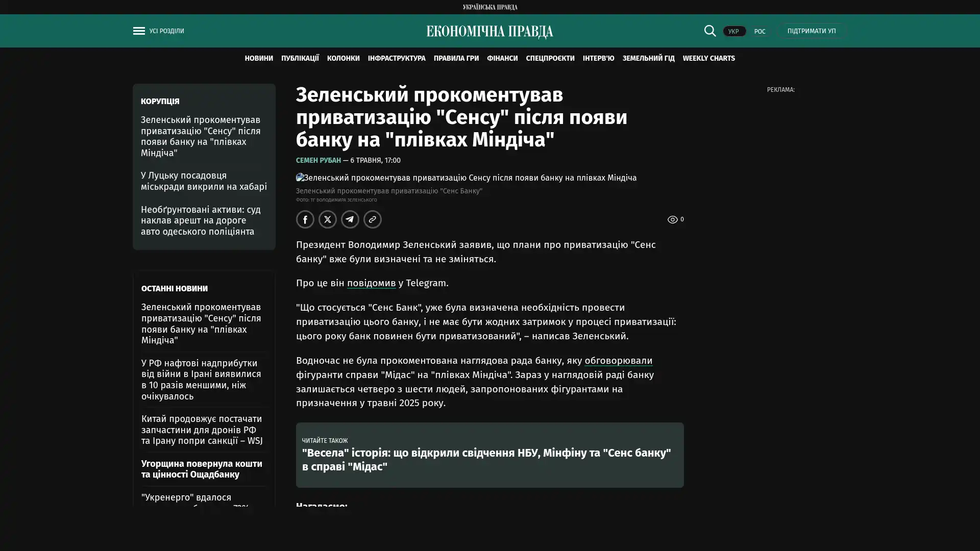Screen dimensions: 980x551
Task: Click the Економічна правда logo
Action: [x=489, y=32]
